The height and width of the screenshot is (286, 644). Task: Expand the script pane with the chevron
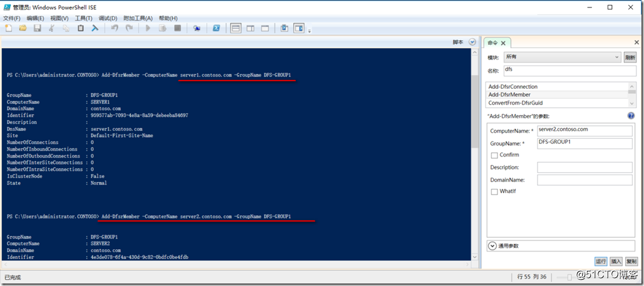pyautogui.click(x=472, y=42)
